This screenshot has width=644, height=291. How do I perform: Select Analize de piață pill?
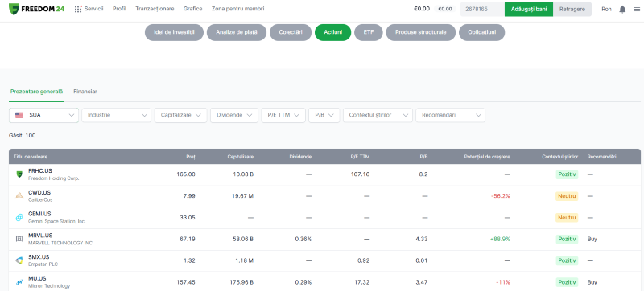click(237, 32)
